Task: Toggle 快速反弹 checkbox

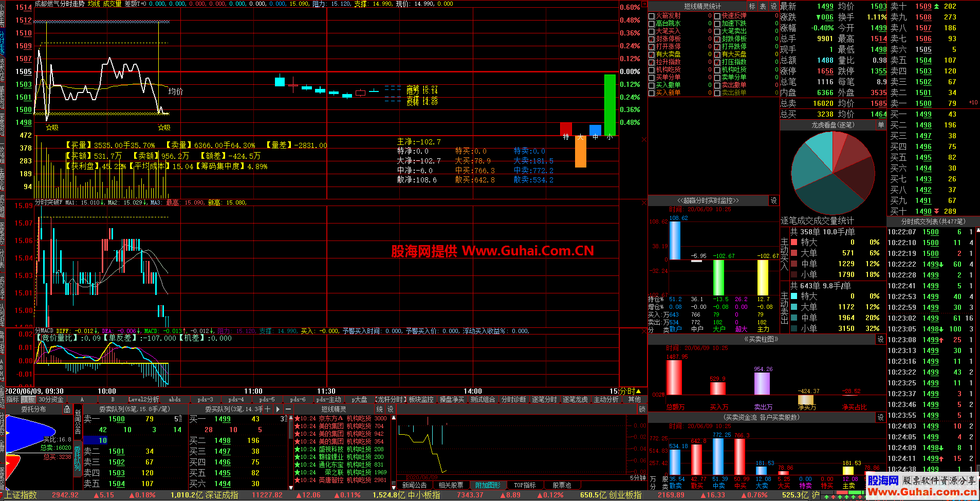Action: point(717,16)
